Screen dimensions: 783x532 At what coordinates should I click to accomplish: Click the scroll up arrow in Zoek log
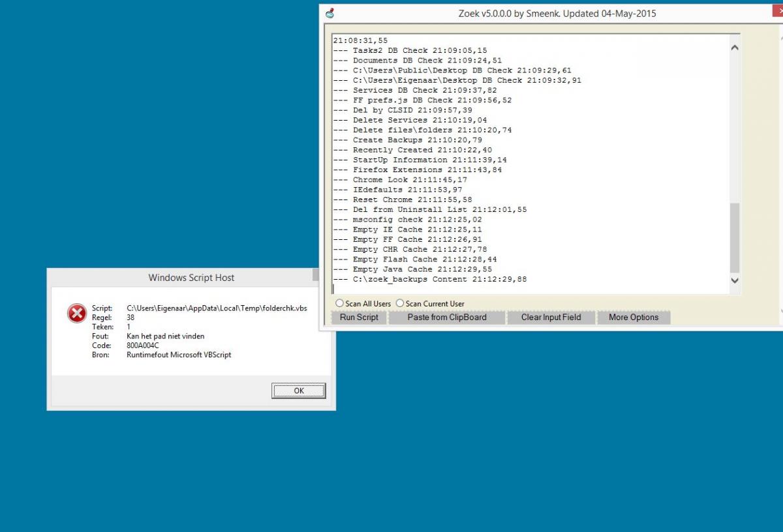pyautogui.click(x=735, y=48)
